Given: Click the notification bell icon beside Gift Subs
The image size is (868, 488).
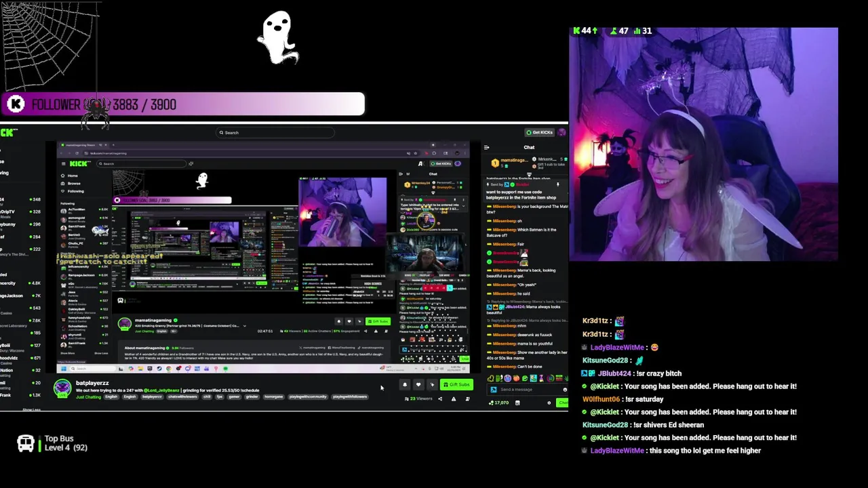Looking at the screenshot, I should point(405,384).
